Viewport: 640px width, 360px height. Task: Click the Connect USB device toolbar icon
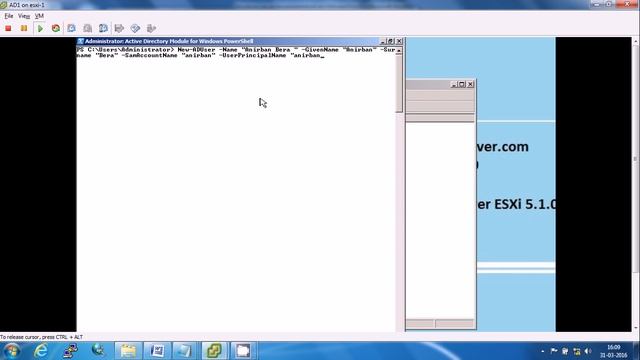pyautogui.click(x=151, y=28)
